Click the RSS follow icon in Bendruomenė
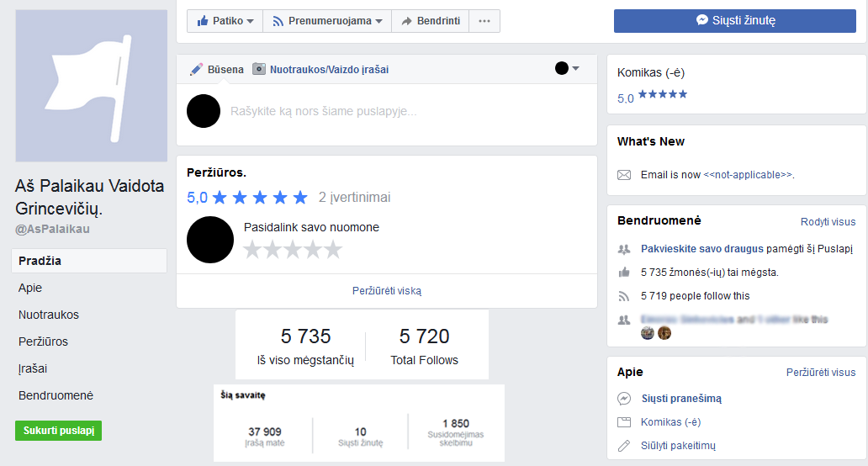Viewport: 868px width, 466px height. click(624, 296)
